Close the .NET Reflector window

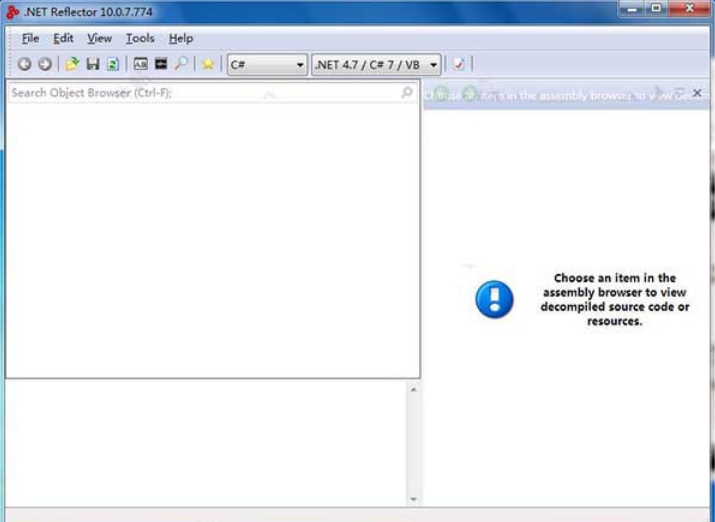[689, 8]
